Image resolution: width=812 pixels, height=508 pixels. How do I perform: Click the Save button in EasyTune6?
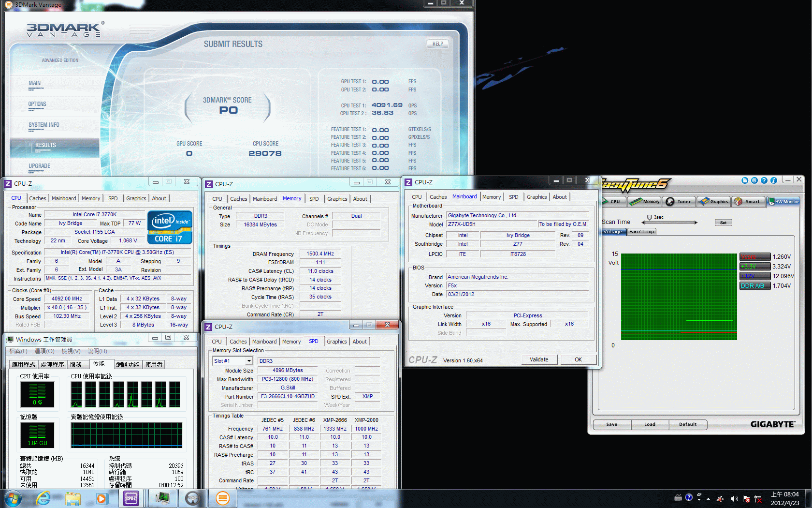pyautogui.click(x=612, y=424)
